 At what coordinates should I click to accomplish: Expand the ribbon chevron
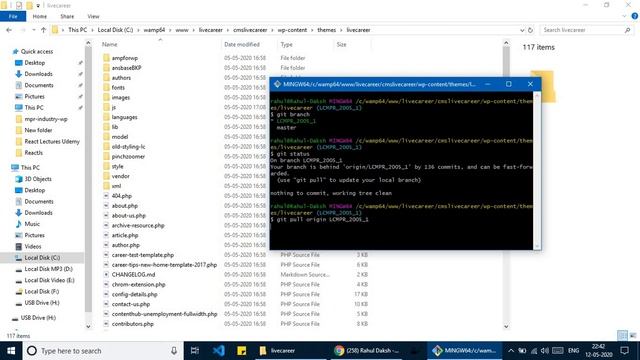tap(624, 16)
